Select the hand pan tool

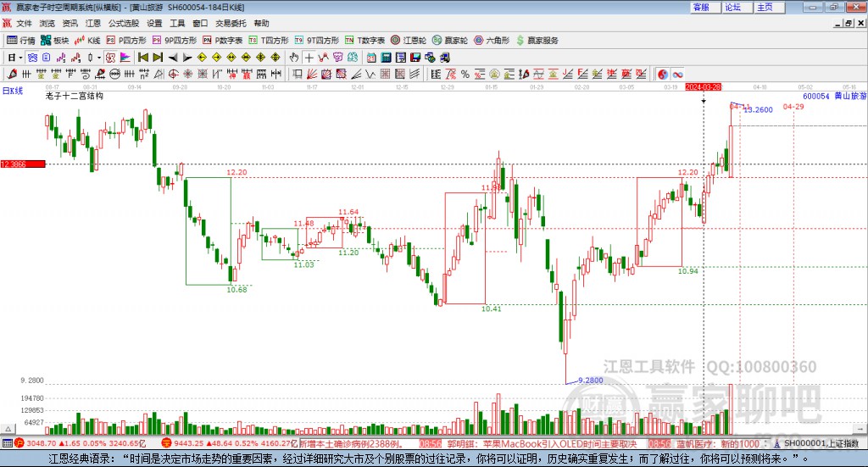coord(294,58)
